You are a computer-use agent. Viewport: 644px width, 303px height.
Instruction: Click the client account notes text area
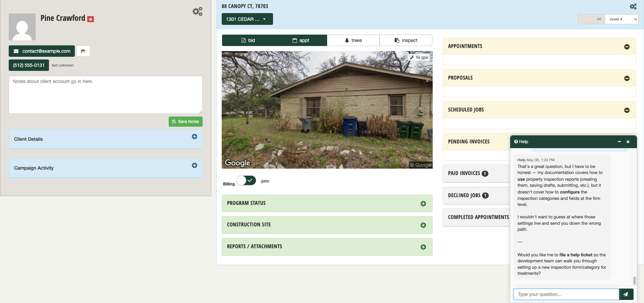click(106, 95)
